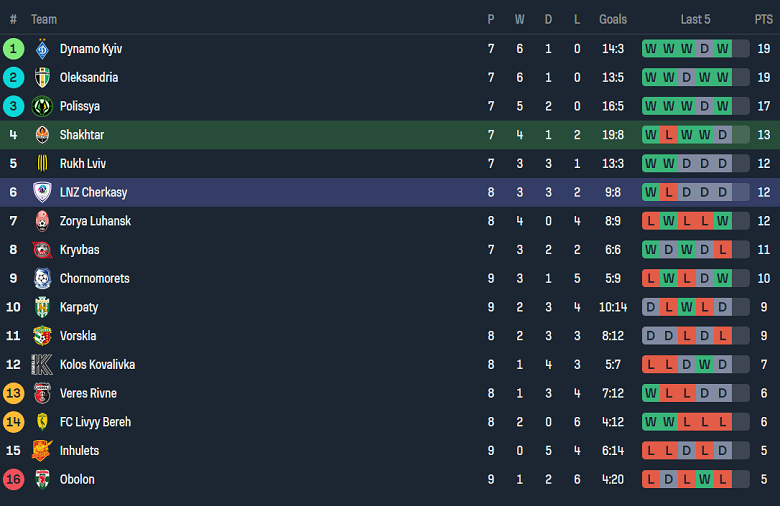The image size is (780, 506).
Task: Click Shakhtar's red L result in Last 5
Action: coord(668,135)
